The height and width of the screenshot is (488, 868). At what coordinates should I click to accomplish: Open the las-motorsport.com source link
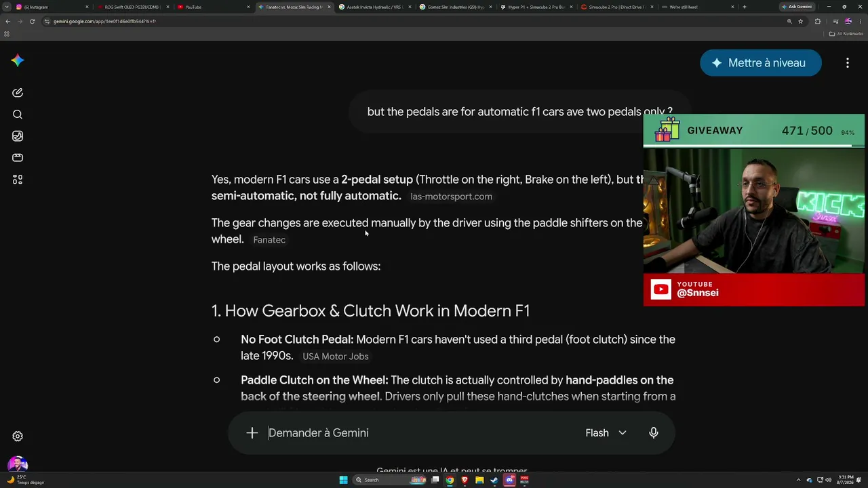click(452, 197)
